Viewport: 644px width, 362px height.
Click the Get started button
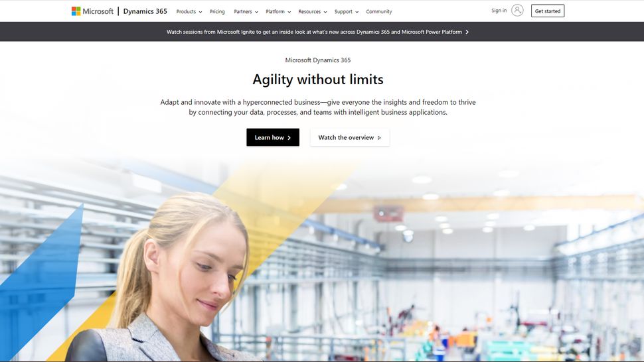pos(548,11)
